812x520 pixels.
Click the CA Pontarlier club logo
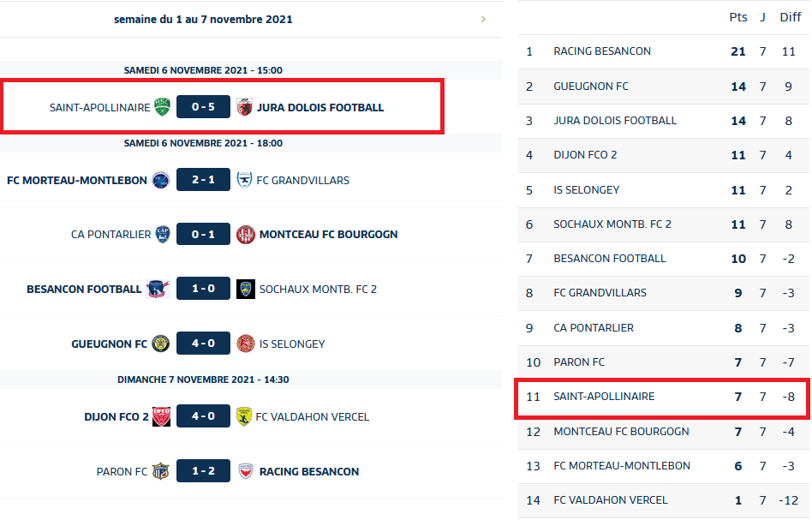point(162,234)
